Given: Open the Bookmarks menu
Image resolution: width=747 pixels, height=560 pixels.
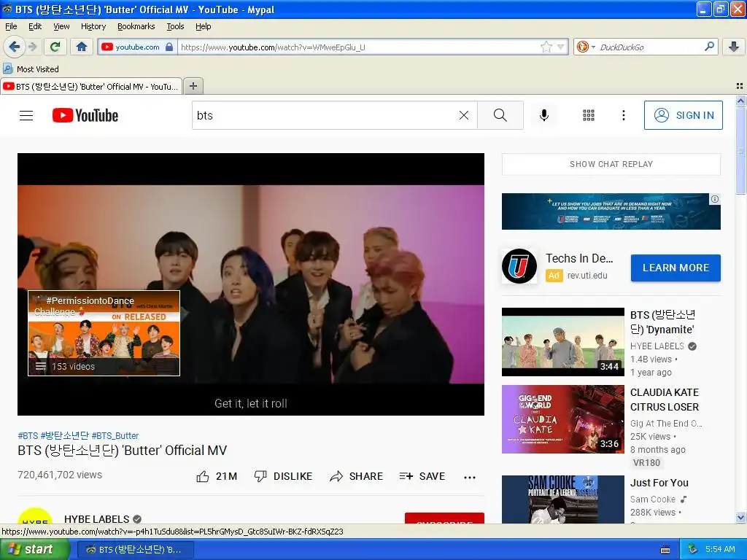Looking at the screenshot, I should coord(136,26).
